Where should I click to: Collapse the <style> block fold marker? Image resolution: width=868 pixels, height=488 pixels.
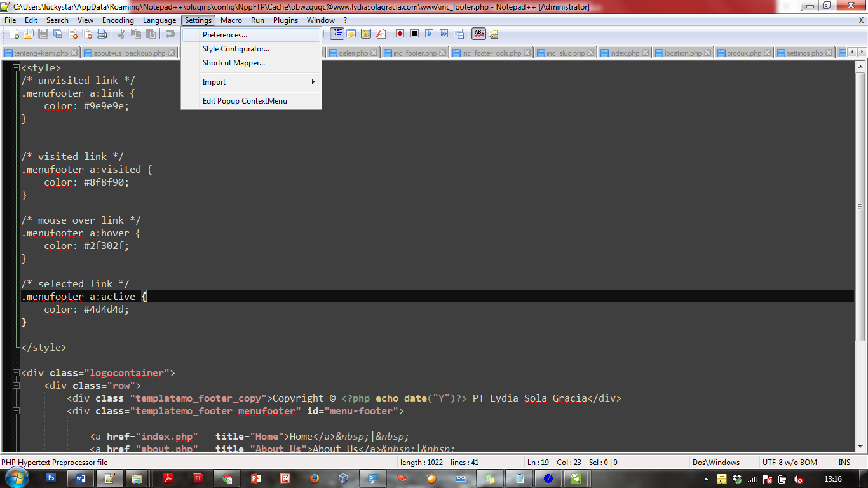(16, 68)
